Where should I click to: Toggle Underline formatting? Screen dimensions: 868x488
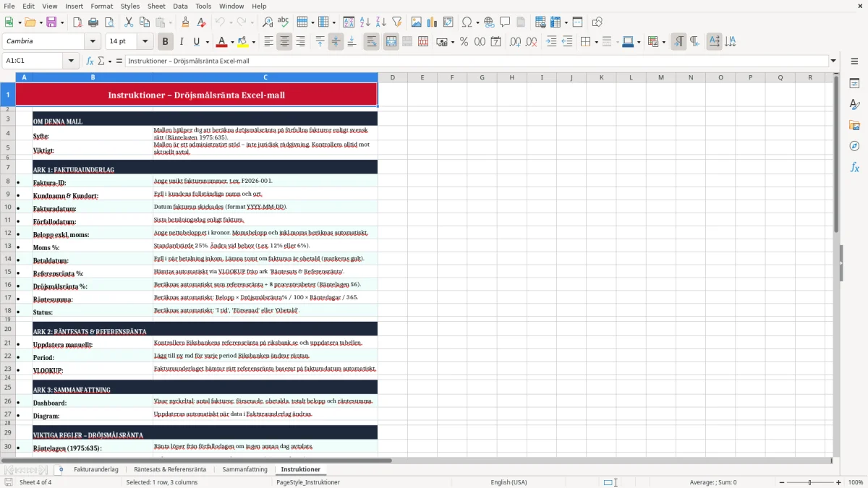coord(196,42)
